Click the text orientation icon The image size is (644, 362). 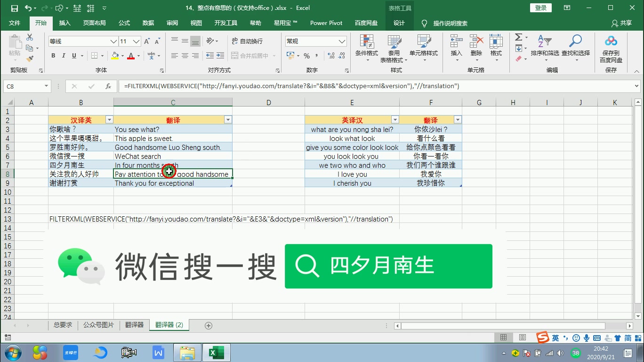click(210, 41)
